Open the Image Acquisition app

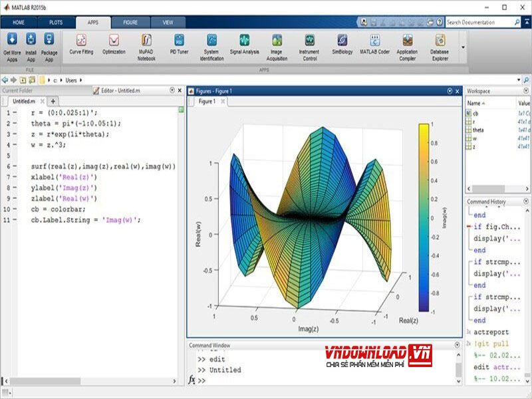tap(277, 47)
